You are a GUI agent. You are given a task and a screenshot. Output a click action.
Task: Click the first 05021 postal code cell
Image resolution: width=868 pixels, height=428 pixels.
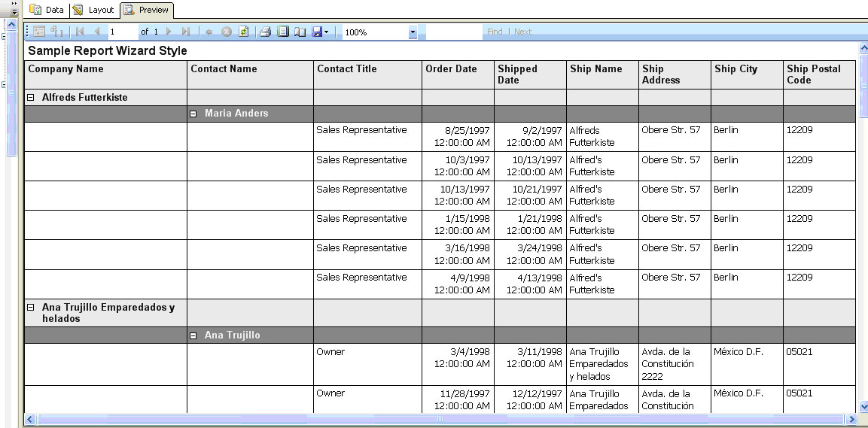(819, 364)
